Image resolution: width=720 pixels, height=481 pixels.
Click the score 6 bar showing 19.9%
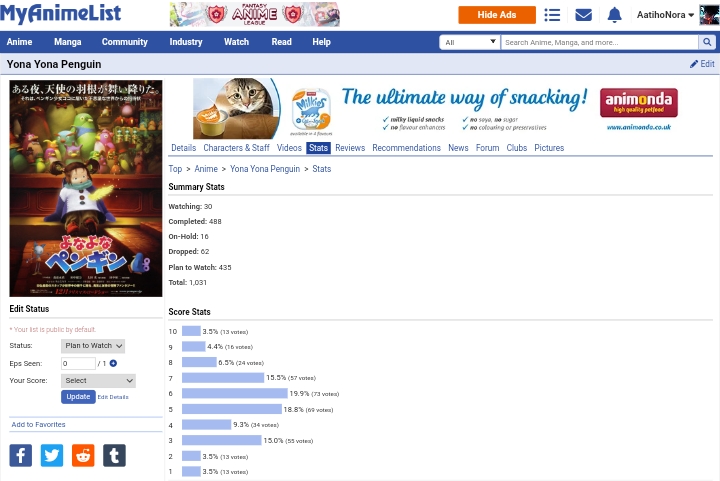[235, 393]
